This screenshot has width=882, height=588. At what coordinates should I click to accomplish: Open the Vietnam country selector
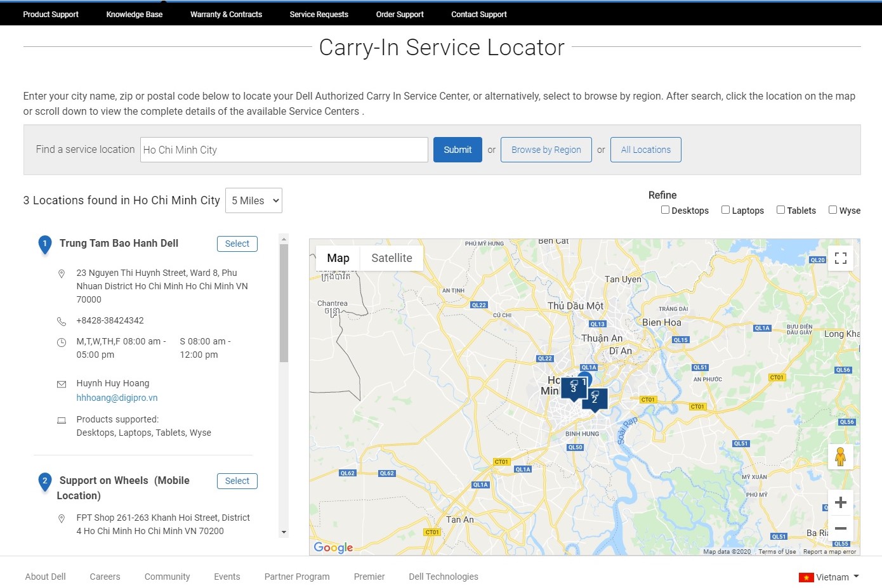point(829,577)
